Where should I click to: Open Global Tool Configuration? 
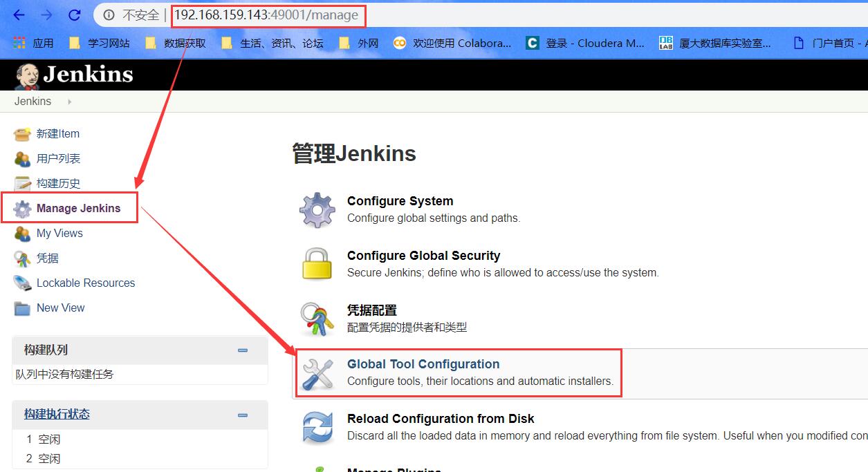coord(423,364)
